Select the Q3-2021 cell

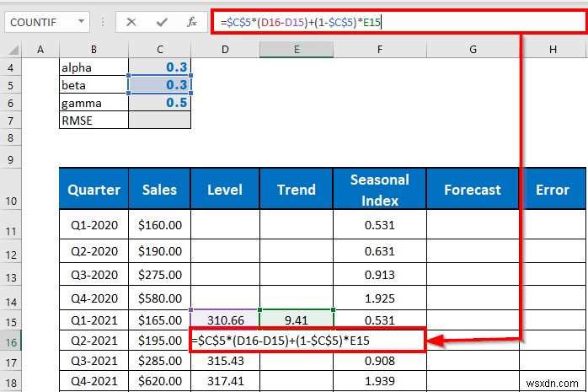(94, 361)
